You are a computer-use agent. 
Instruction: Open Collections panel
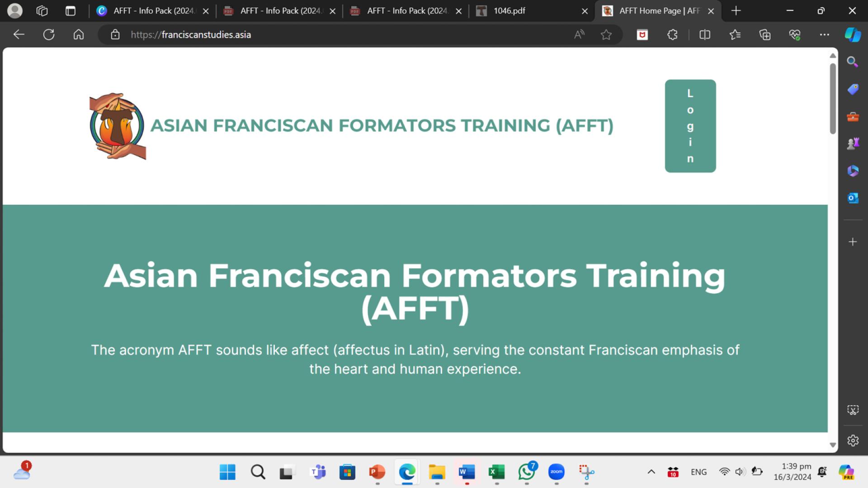point(764,34)
